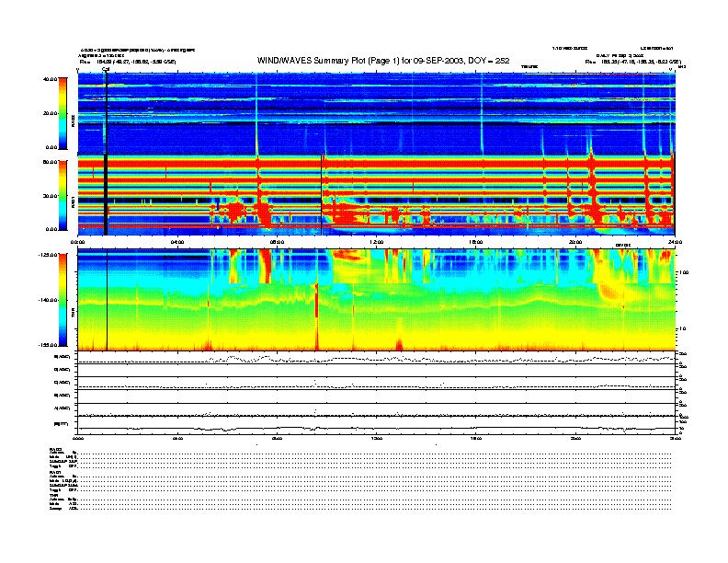Click the top line plot panel below the TNR panel
This screenshot has width=728, height=563.
pyautogui.click(x=376, y=358)
